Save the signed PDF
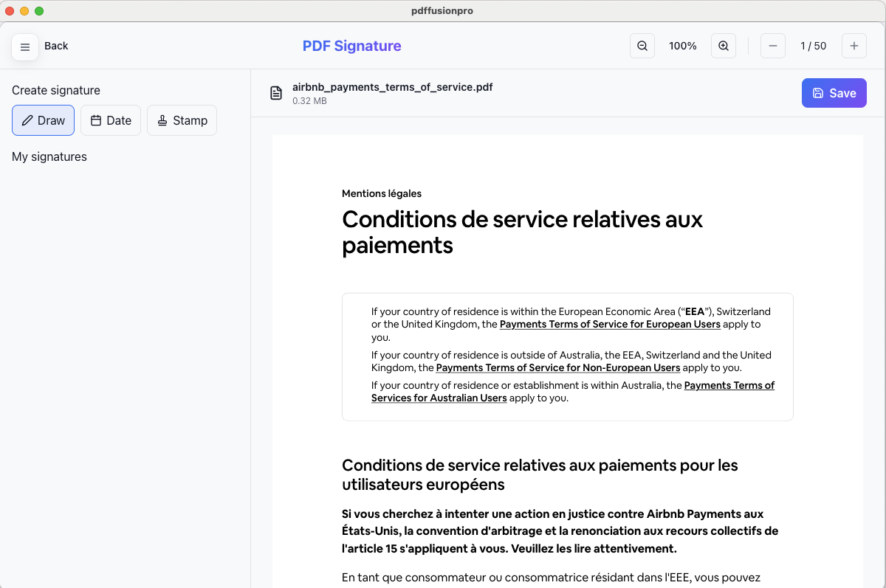The height and width of the screenshot is (588, 886). (834, 93)
